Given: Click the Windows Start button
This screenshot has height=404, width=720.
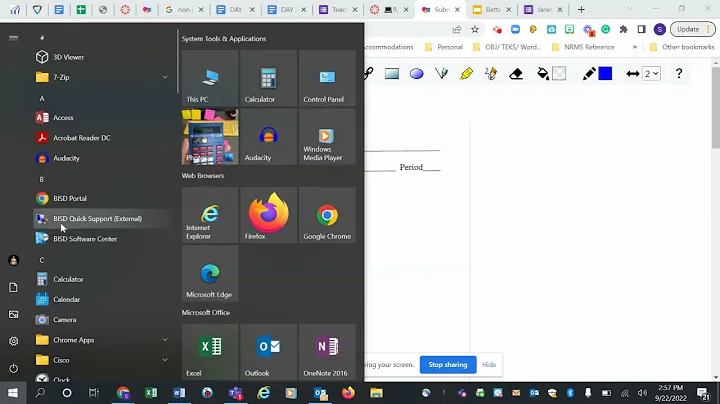Looking at the screenshot, I should [x=13, y=393].
